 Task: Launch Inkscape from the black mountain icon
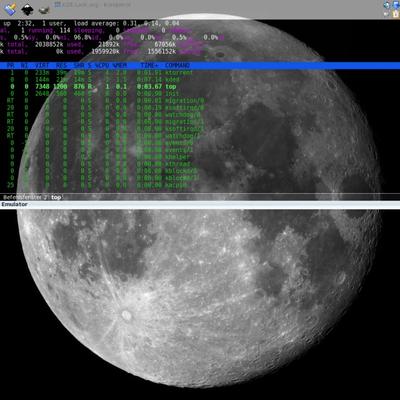[x=27, y=10]
